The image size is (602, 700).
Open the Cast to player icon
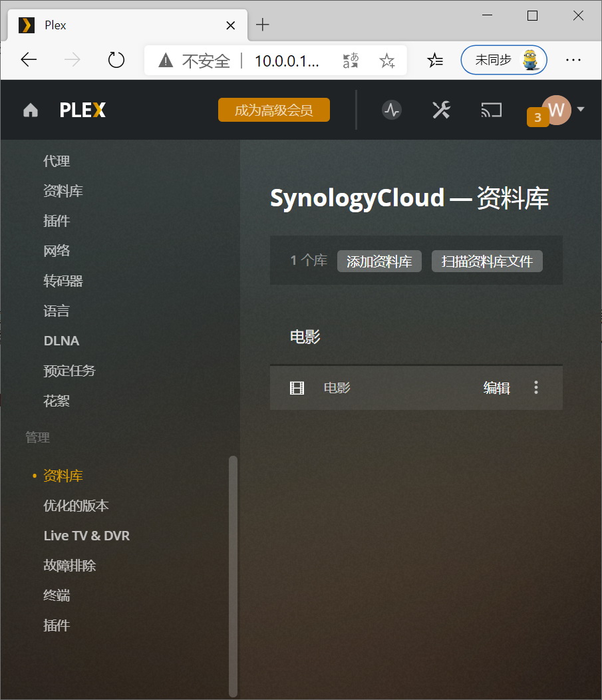pyautogui.click(x=491, y=110)
